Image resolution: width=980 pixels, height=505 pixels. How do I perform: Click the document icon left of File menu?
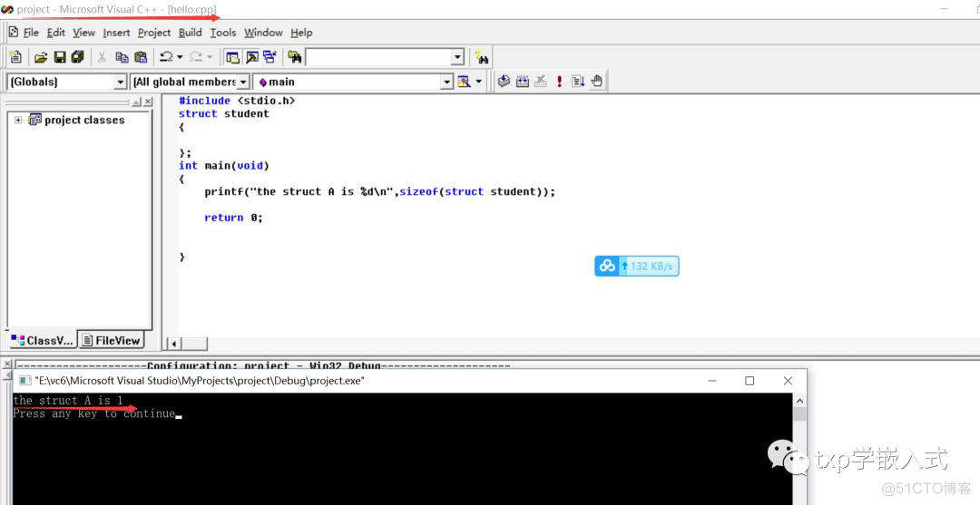click(13, 32)
